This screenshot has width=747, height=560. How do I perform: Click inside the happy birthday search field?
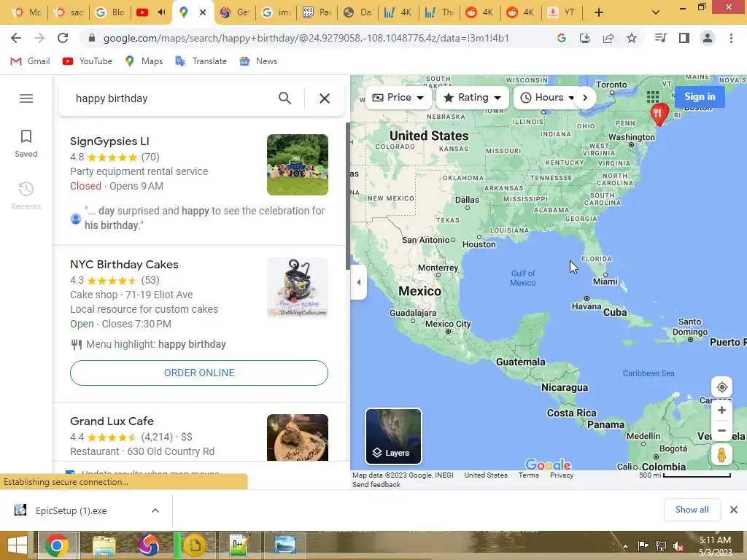pyautogui.click(x=171, y=98)
